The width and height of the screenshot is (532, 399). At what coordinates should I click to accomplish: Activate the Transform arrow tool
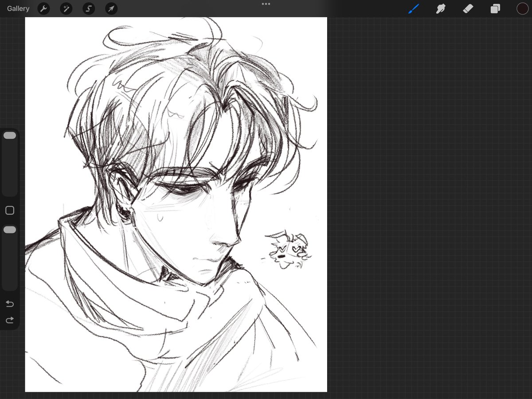point(111,8)
